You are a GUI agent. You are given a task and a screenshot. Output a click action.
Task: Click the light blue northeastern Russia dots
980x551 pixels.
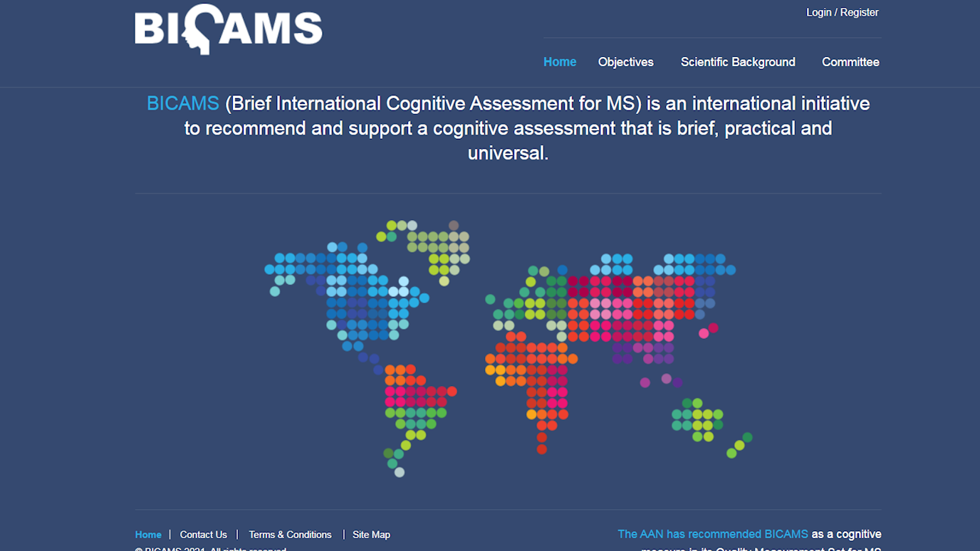coord(694,264)
